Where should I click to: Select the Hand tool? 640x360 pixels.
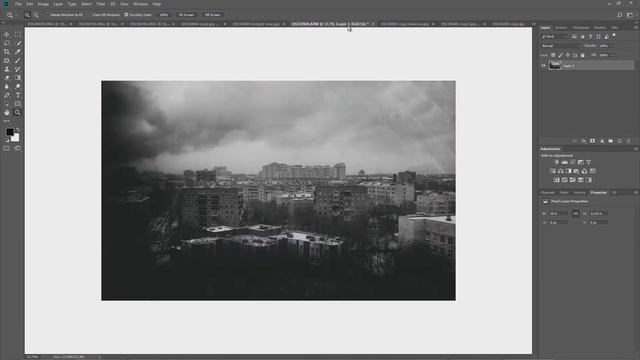(7, 112)
